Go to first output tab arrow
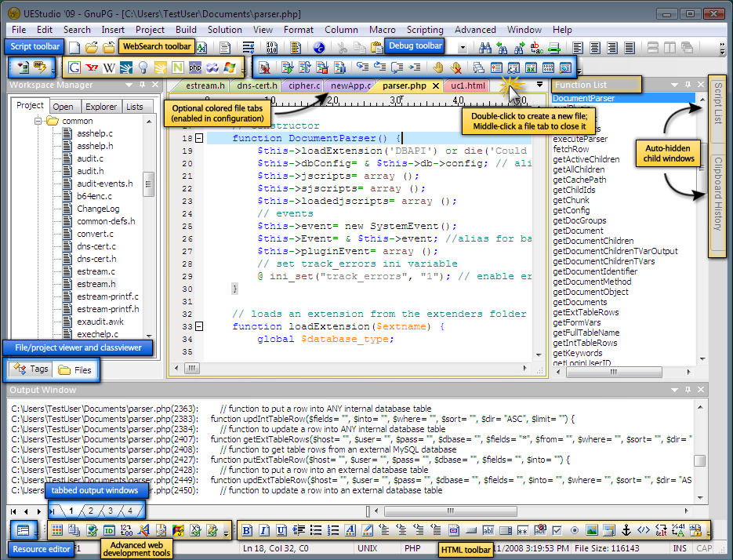Image resolution: width=733 pixels, height=560 pixels. point(13,511)
